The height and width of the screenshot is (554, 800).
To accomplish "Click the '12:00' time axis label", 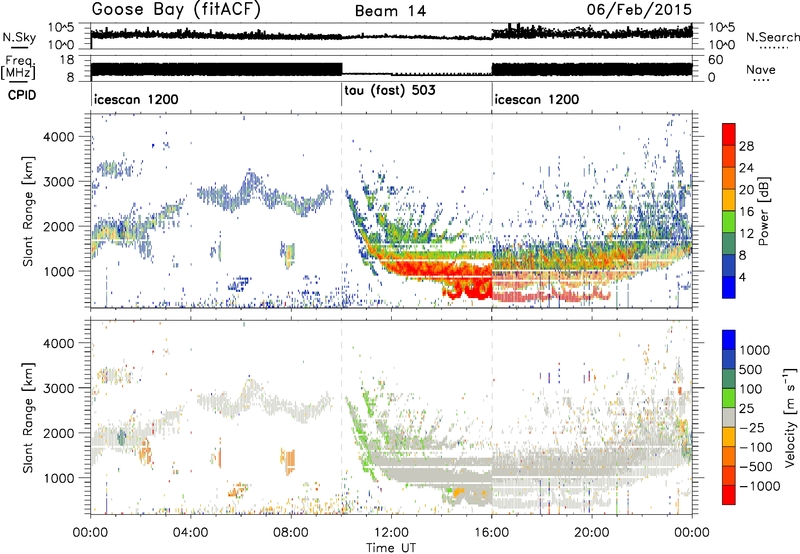I will (x=391, y=533).
